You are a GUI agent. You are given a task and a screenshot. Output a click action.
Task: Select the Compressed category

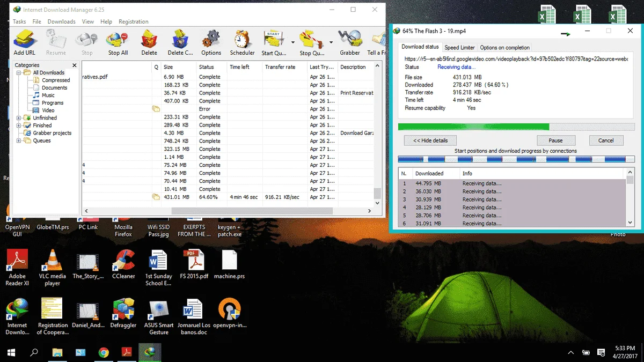pos(51,80)
